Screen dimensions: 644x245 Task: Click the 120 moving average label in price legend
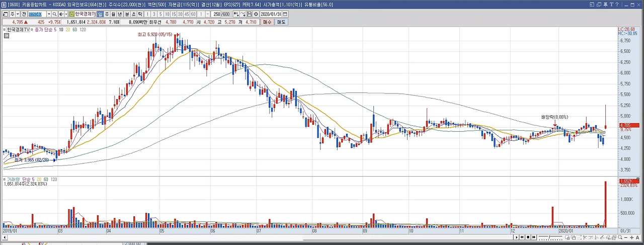click(83, 30)
